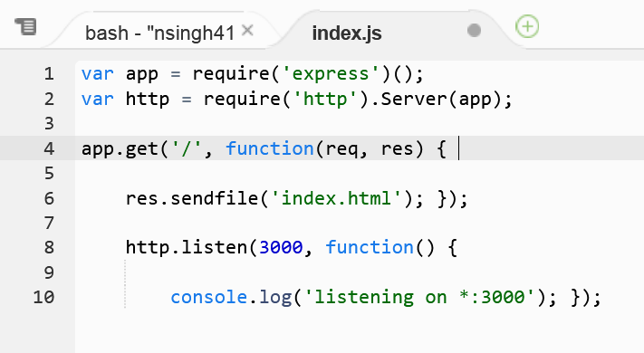Click console on line 10
644x353 pixels.
click(208, 298)
